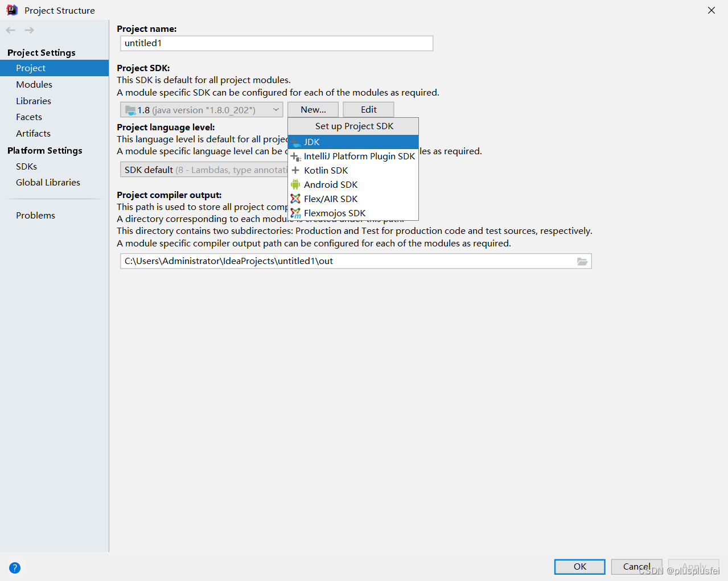Viewport: 728px width, 581px height.
Task: Select Project in Project Settings
Action: point(54,68)
